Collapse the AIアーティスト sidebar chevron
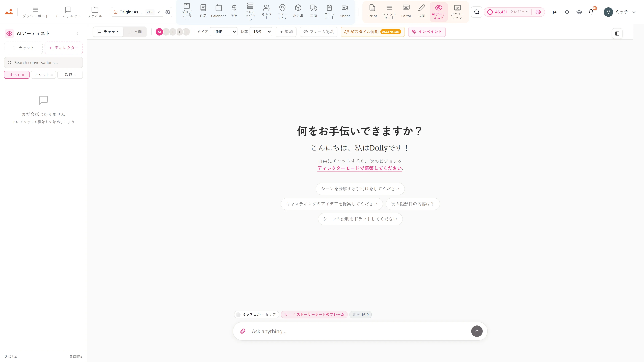The width and height of the screenshot is (644, 362). click(77, 34)
